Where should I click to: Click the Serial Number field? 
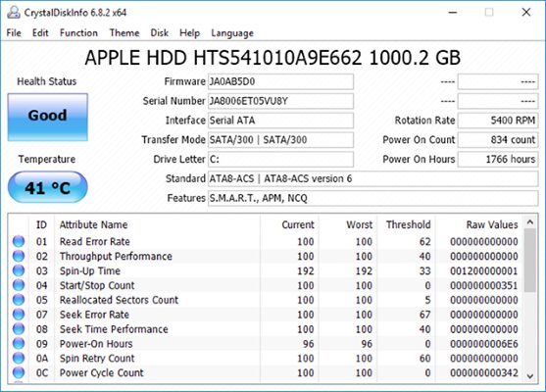(280, 101)
